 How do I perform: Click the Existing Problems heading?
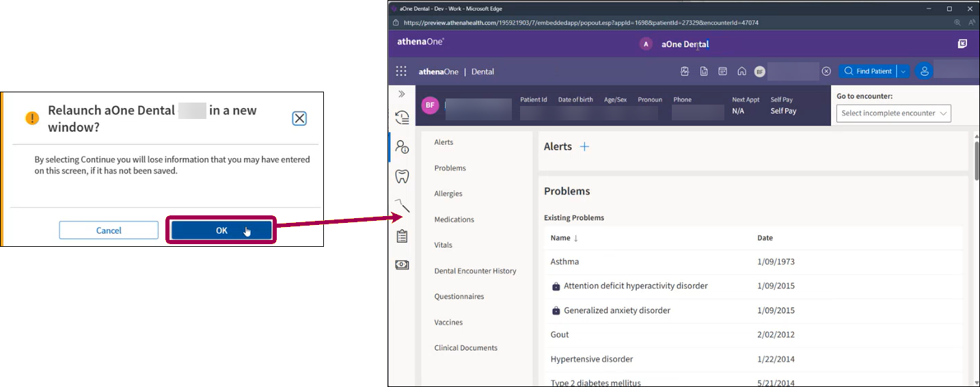[x=574, y=218]
